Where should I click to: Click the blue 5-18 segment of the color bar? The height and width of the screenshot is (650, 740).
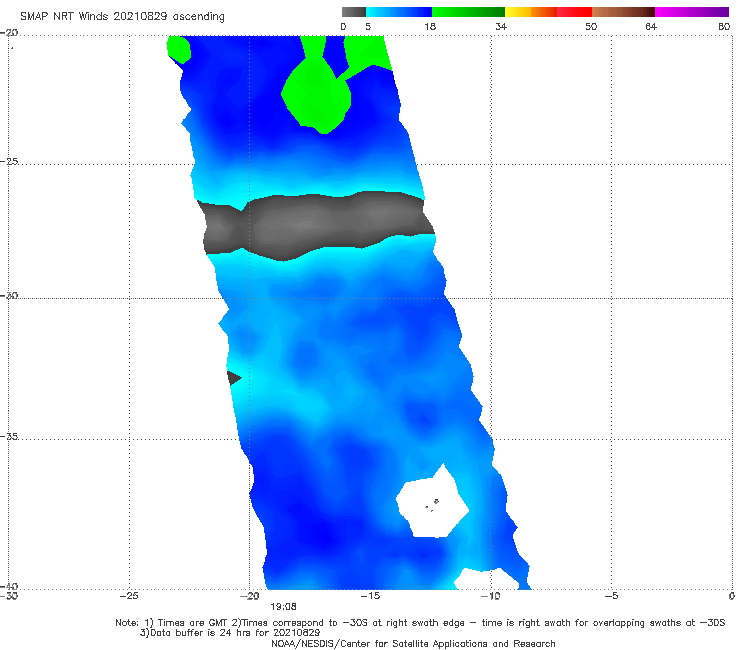[399, 12]
